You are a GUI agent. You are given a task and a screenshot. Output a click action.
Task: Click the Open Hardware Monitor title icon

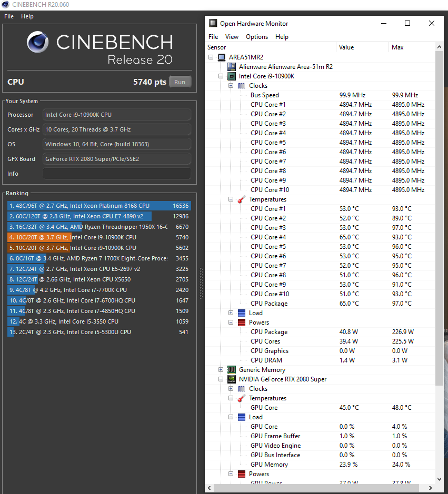(x=213, y=23)
